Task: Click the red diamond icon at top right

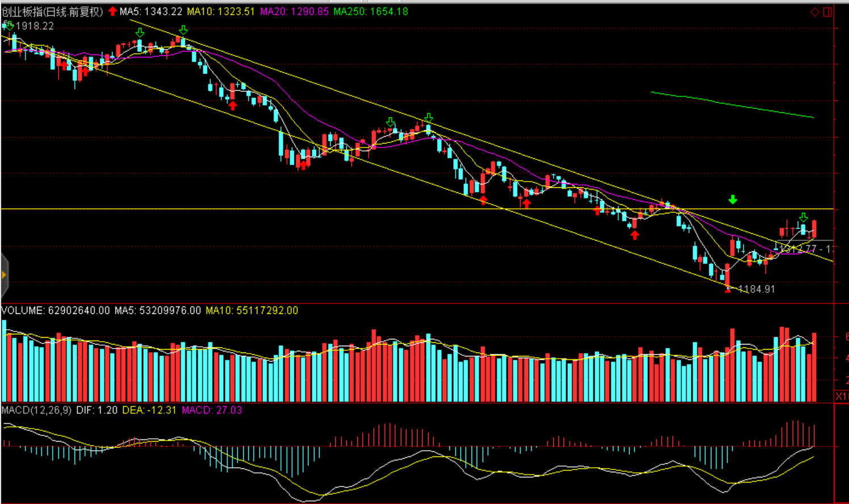Action: point(815,12)
